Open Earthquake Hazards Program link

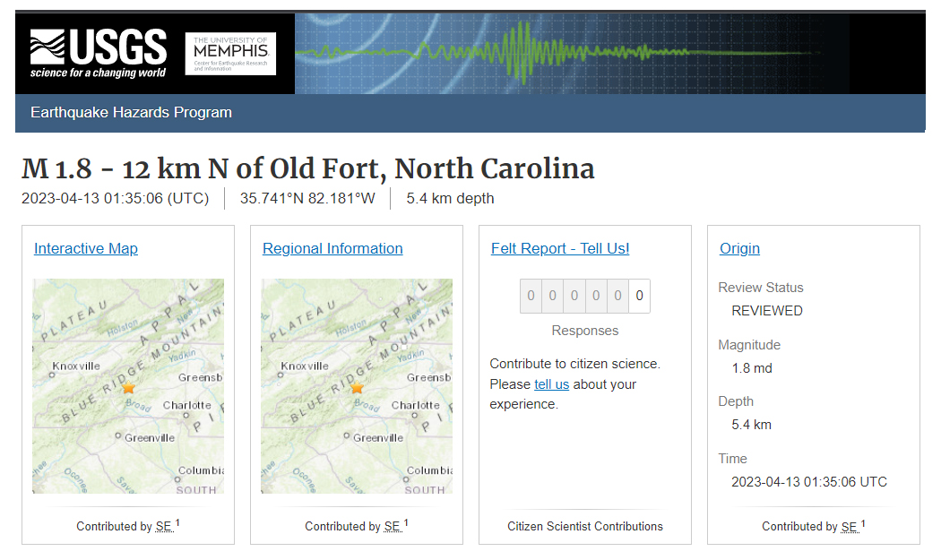131,112
